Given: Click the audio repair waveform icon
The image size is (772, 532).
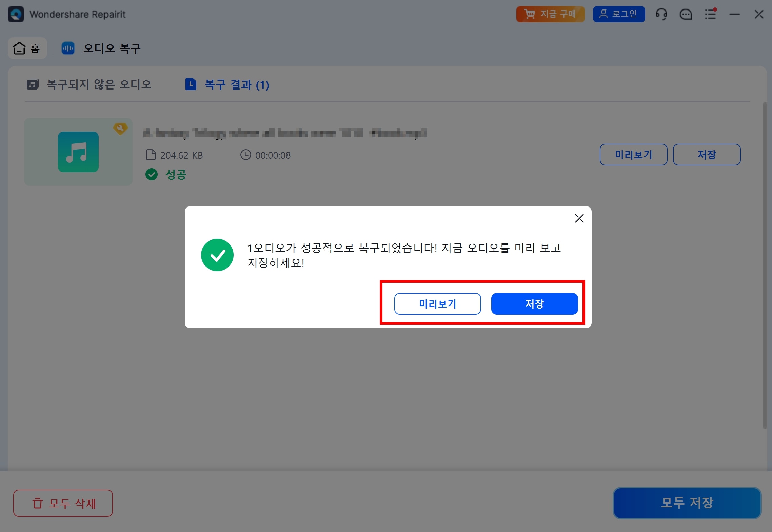Looking at the screenshot, I should pos(68,48).
